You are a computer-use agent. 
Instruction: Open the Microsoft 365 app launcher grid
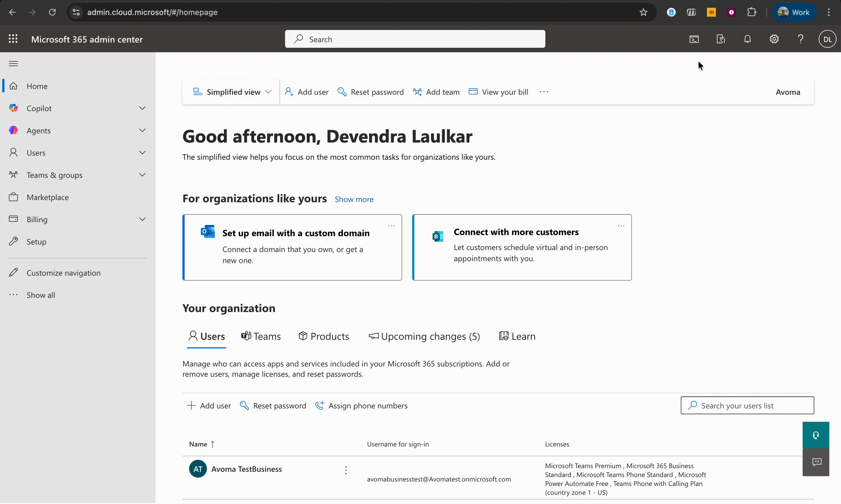point(13,39)
